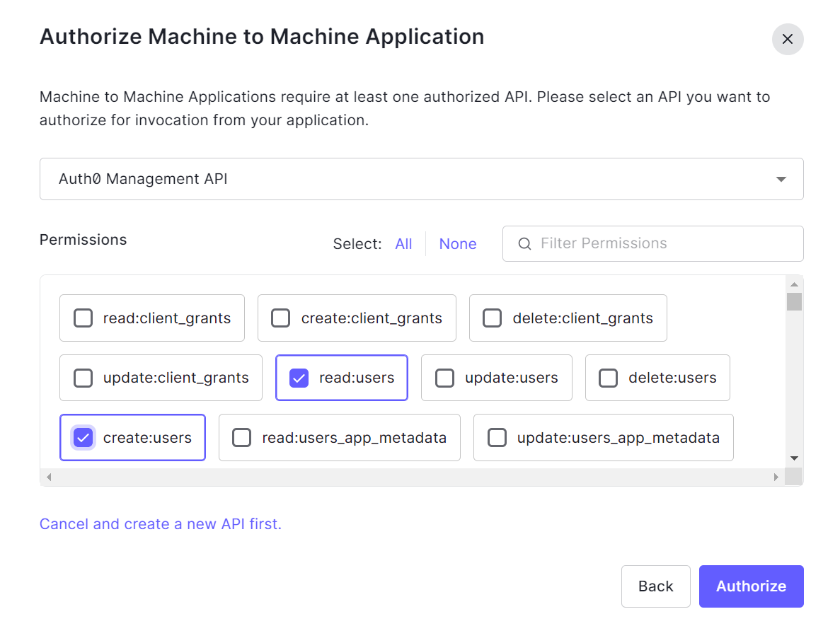Image resolution: width=840 pixels, height=643 pixels.
Task: Open the Auth0 Management API dropdown
Action: click(422, 179)
